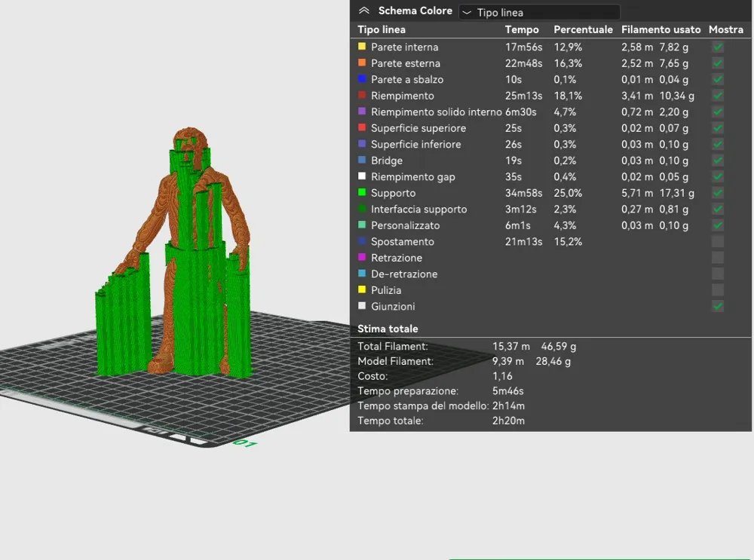Toggle Riempimento visibility checkbox
The height and width of the screenshot is (560, 754).
[x=718, y=96]
